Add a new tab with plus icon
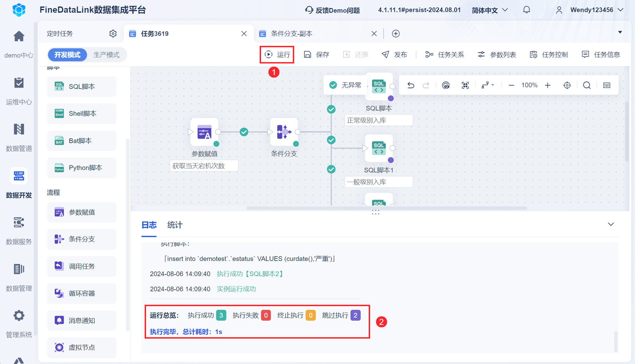The image size is (635, 364). 396,34
